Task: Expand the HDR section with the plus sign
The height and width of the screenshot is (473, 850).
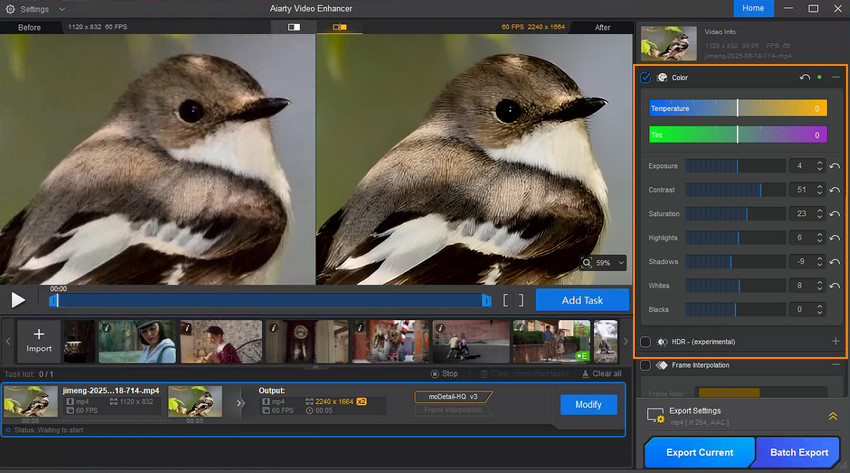Action: coord(835,342)
